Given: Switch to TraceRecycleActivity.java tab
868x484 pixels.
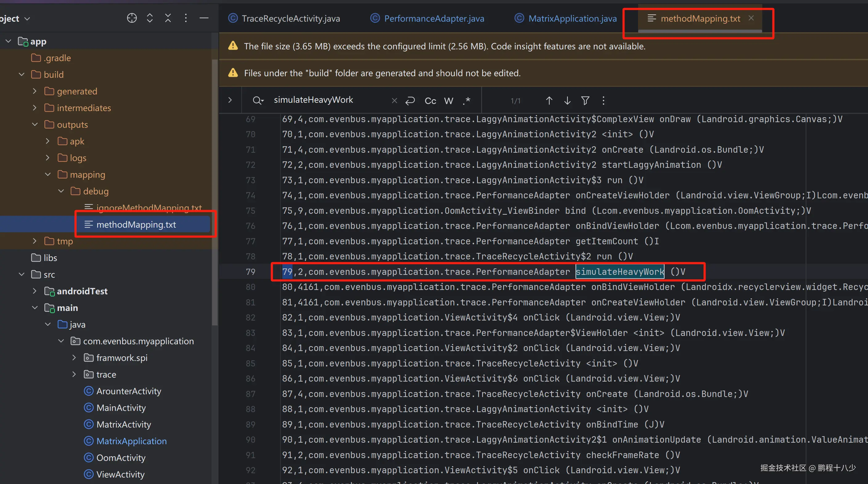Looking at the screenshot, I should (x=290, y=18).
